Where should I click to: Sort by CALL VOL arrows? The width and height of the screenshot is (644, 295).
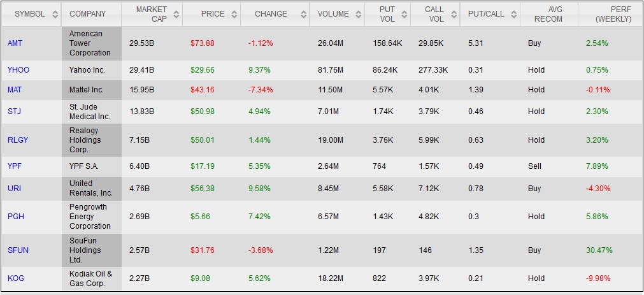tap(454, 14)
